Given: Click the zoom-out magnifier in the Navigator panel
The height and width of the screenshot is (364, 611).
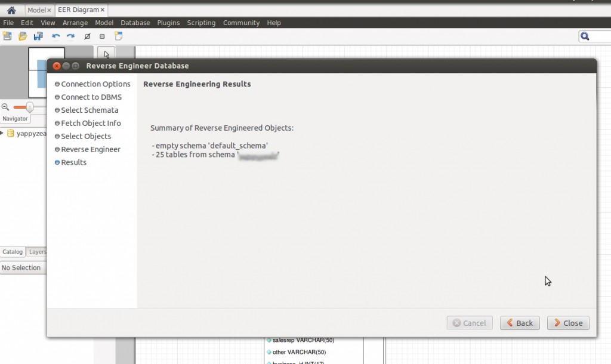Looking at the screenshot, I should pos(5,106).
